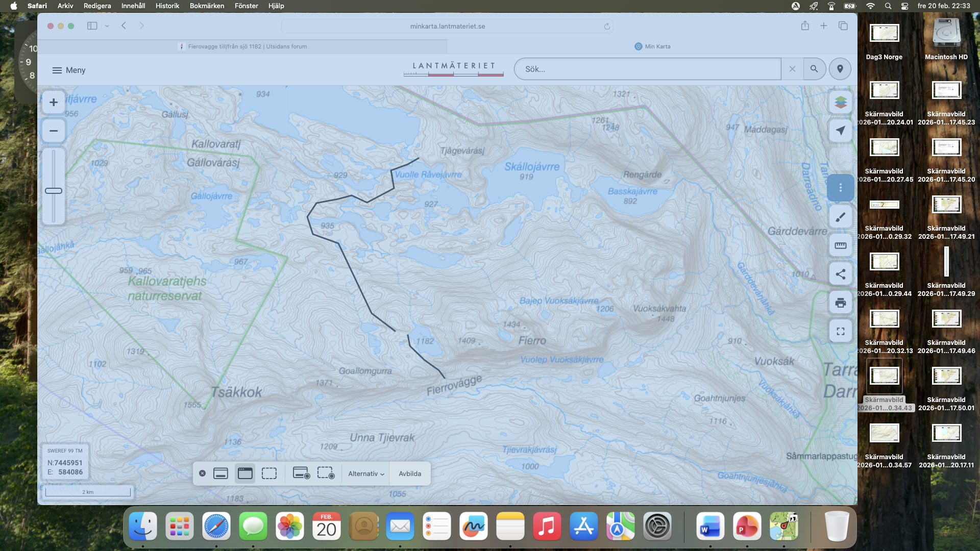Activate the locate-me navigation arrow
This screenshot has height=551, width=980.
pos(840,131)
